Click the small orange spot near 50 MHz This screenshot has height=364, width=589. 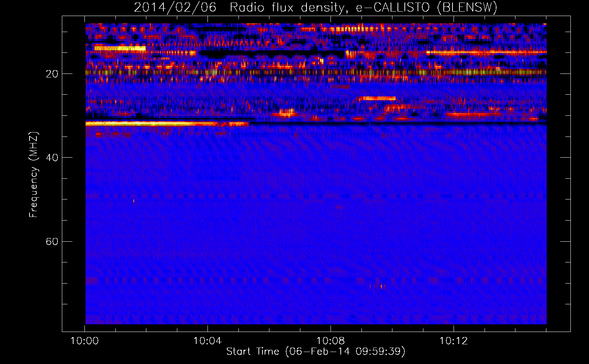point(134,201)
